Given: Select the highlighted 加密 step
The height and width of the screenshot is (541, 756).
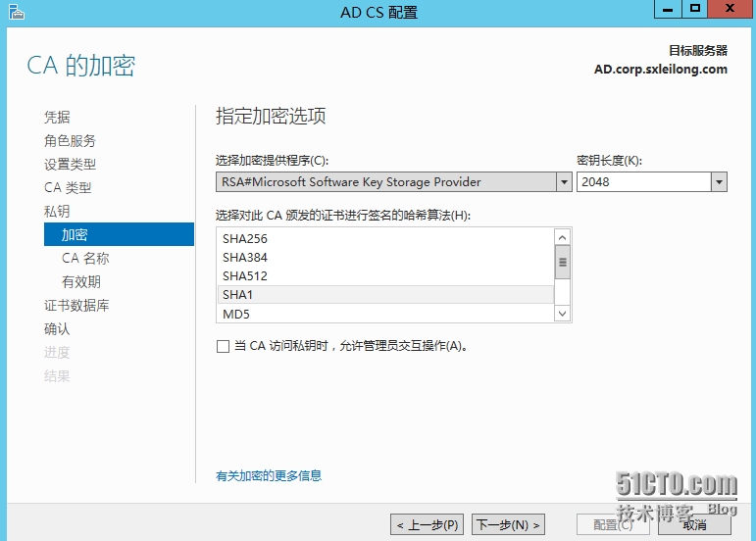Looking at the screenshot, I should click(119, 234).
